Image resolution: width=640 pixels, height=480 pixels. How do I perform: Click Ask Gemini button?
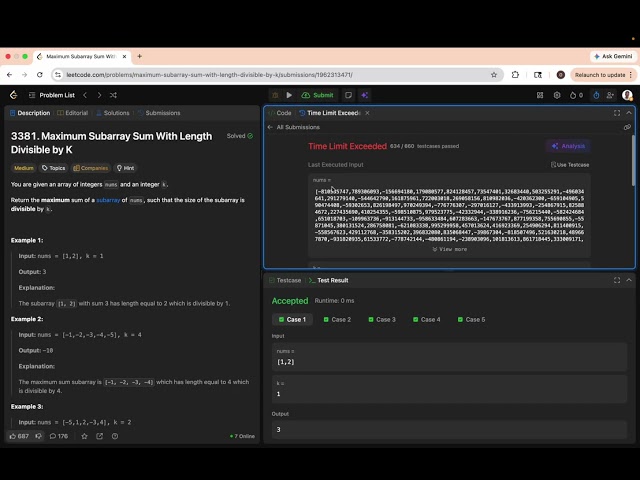(x=613, y=56)
